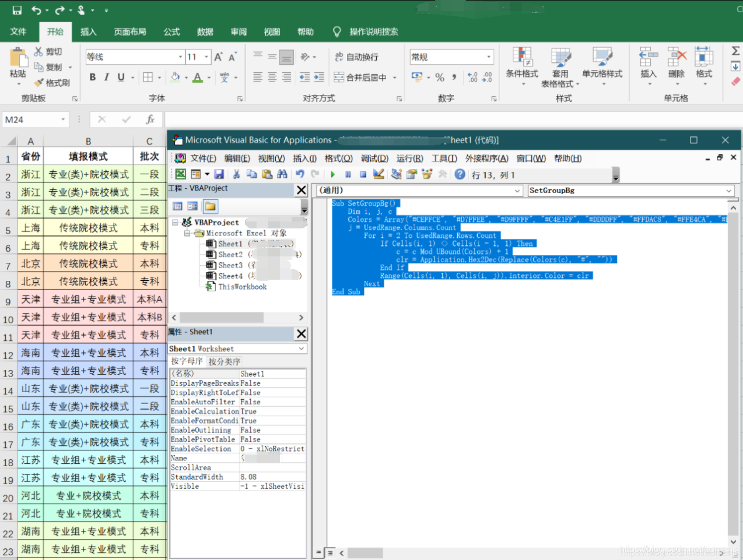
Task: Open the Name Box dropdown arrow
Action: (63, 119)
